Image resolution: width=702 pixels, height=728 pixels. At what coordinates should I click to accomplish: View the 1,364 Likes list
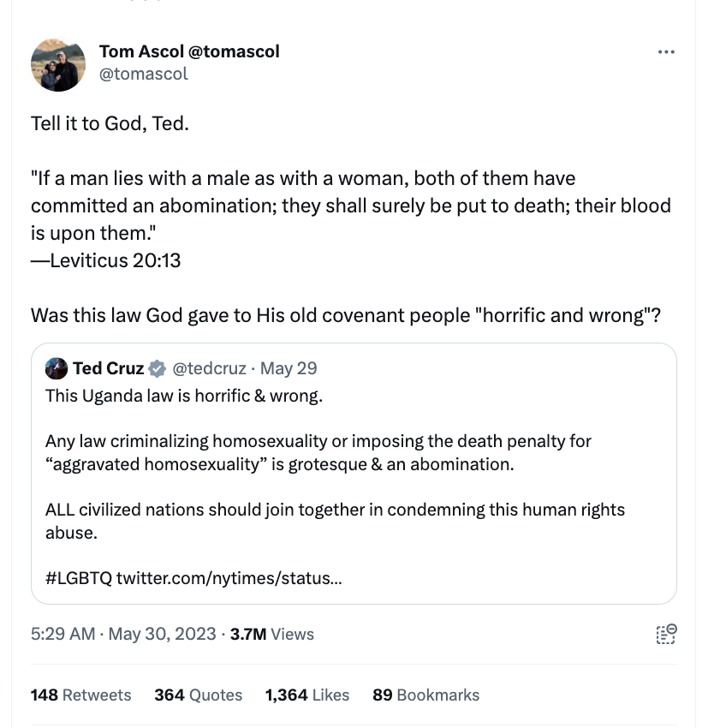(x=307, y=695)
